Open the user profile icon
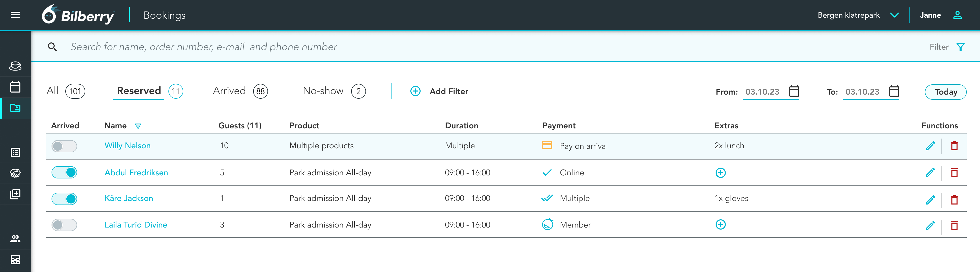Screen dimensions: 980x272 click(x=957, y=15)
